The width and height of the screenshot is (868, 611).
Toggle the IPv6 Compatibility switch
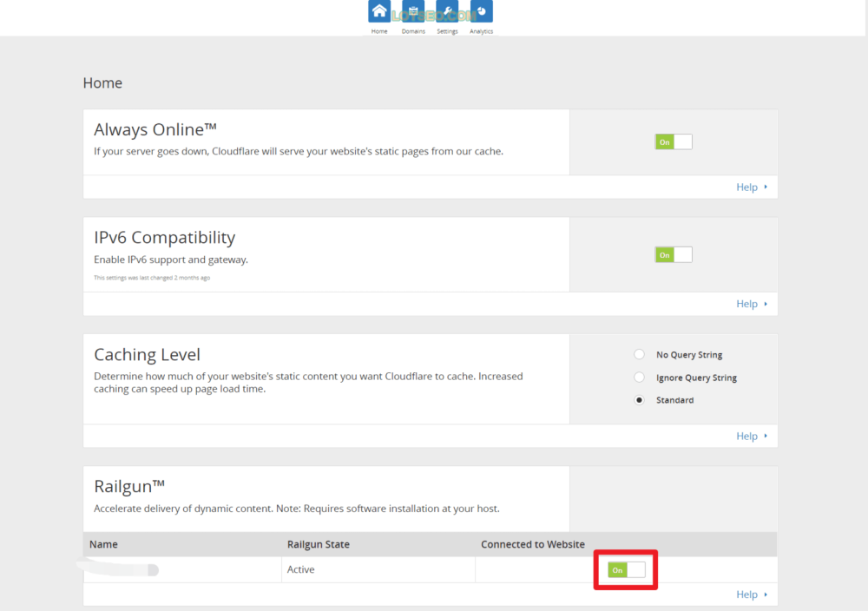[x=674, y=255]
